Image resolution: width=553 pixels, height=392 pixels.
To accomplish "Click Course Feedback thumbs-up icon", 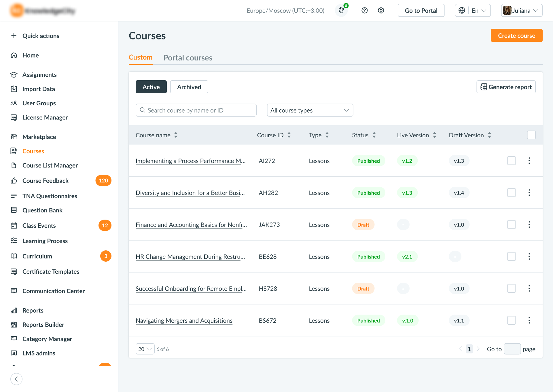I will click(14, 180).
